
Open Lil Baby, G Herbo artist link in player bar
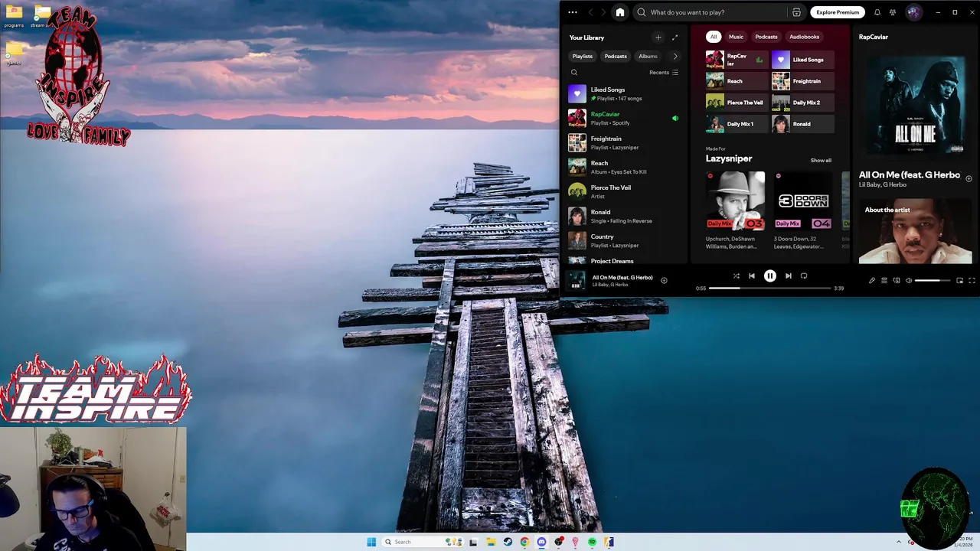pyautogui.click(x=610, y=285)
